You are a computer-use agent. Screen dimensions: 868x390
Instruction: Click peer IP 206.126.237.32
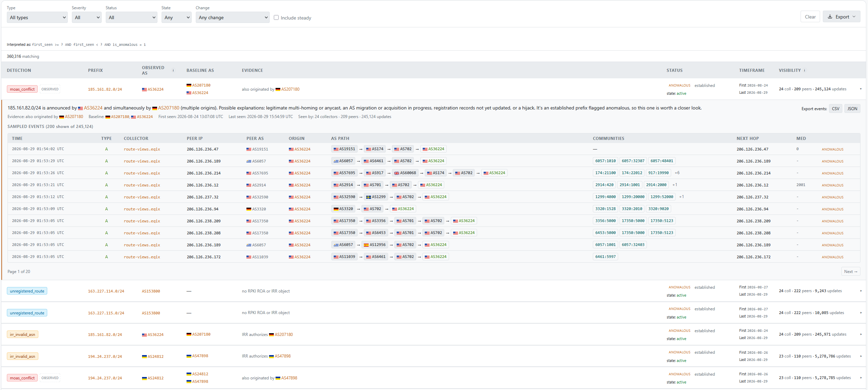[203, 197]
